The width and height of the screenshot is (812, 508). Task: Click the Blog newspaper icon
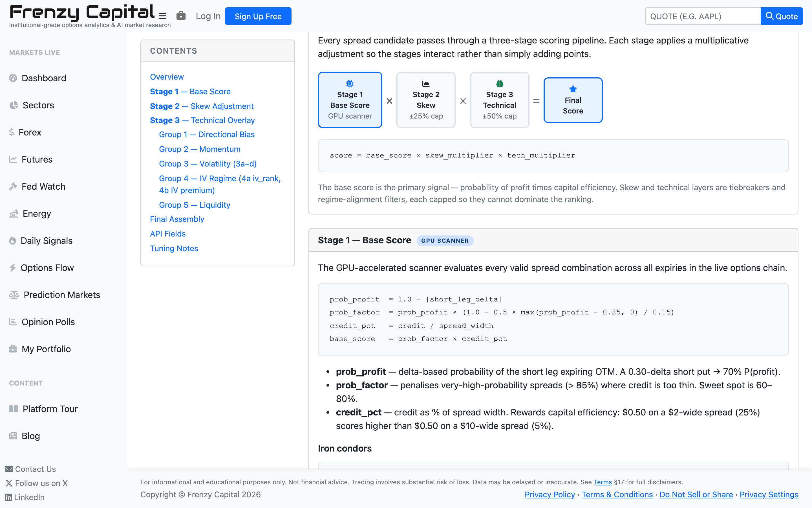[13, 436]
